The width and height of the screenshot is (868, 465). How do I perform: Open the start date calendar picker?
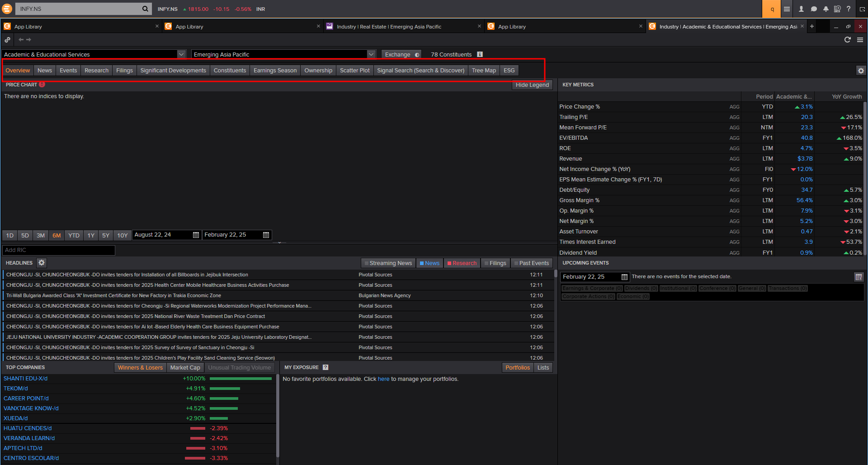[x=196, y=235]
